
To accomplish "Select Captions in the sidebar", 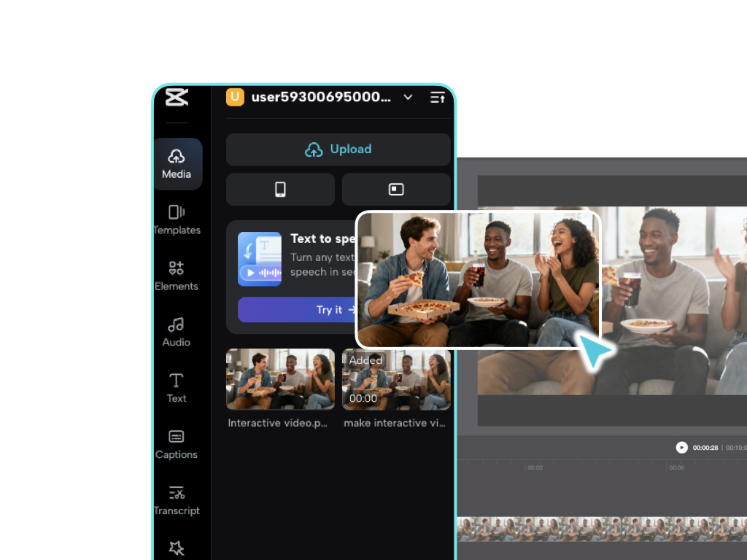I will click(176, 443).
